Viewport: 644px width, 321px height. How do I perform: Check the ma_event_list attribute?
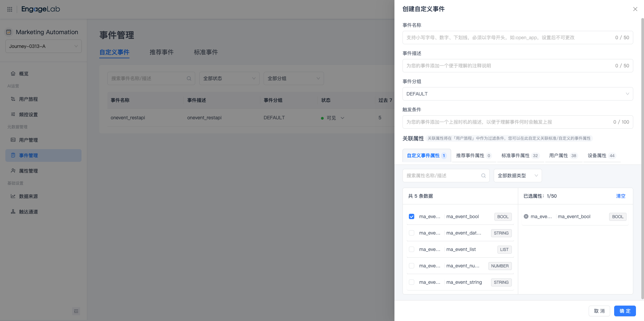412,249
